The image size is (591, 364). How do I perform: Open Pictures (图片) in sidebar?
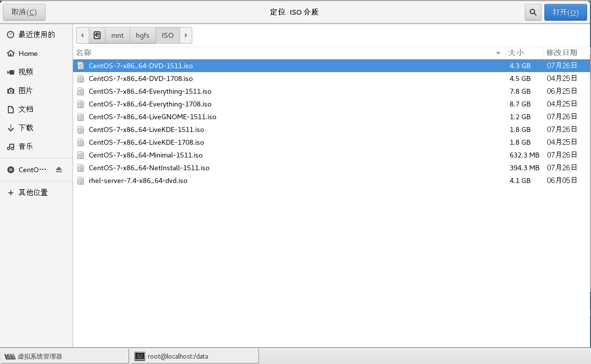coord(36,91)
